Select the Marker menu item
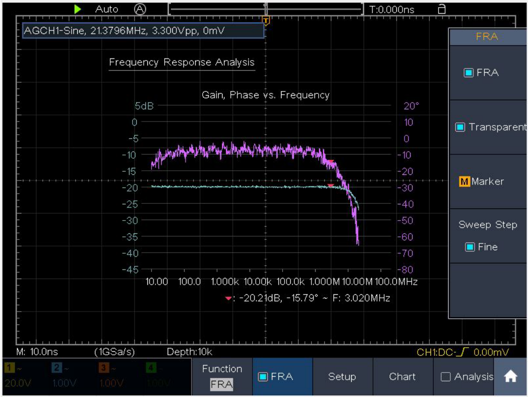Screen dimensions: 529x397 pyautogui.click(x=487, y=181)
